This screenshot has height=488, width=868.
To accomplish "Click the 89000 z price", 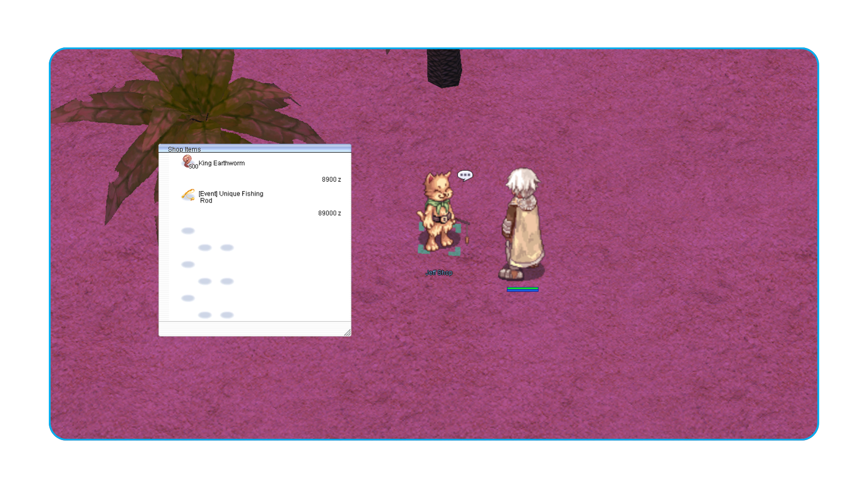I will 330,213.
